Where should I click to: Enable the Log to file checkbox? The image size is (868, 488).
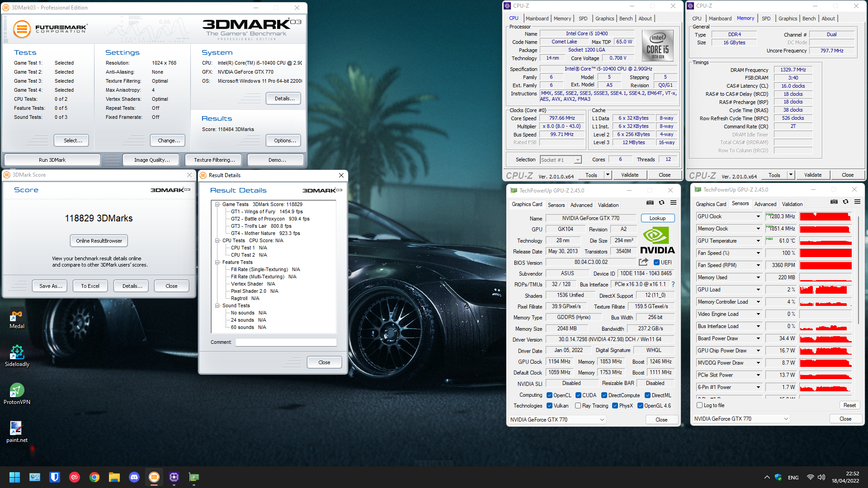coord(700,405)
